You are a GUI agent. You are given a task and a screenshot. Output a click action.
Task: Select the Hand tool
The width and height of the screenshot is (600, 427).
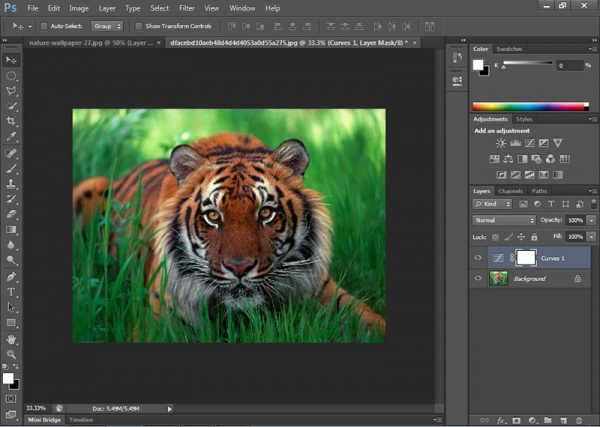pos(12,339)
